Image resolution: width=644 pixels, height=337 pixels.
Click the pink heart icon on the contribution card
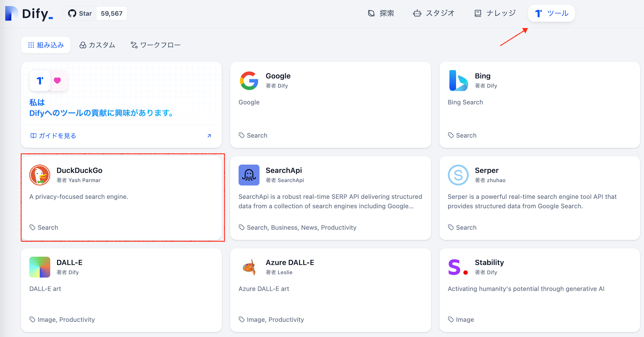[57, 81]
